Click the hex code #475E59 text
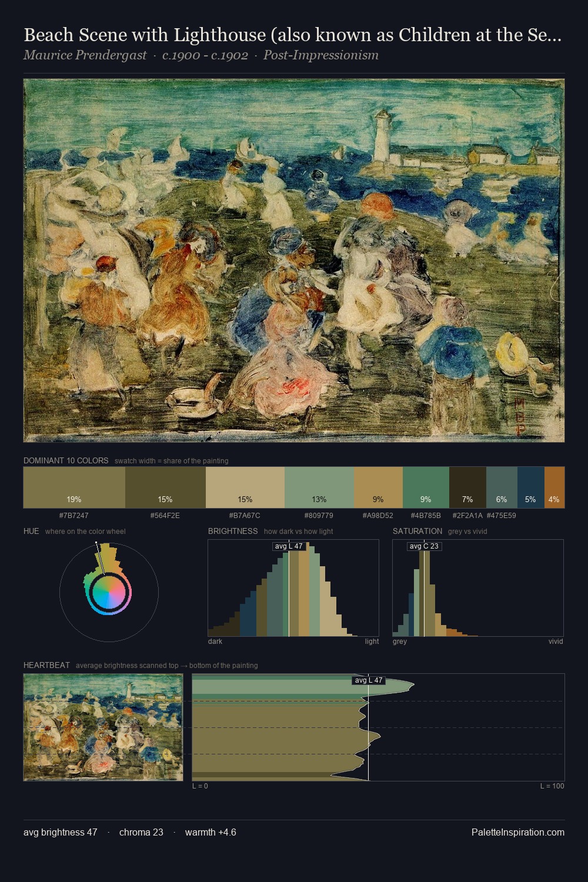 tap(502, 516)
